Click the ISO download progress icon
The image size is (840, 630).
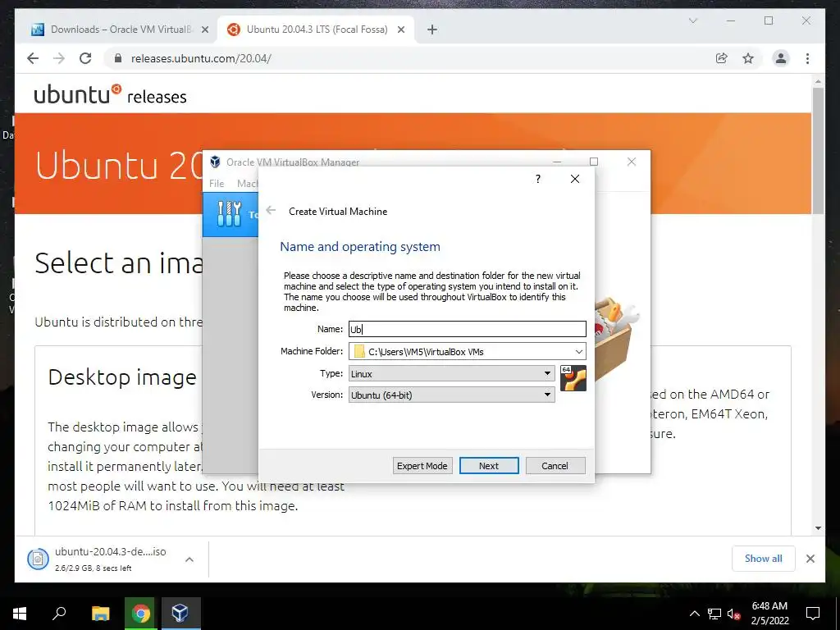[x=38, y=559]
